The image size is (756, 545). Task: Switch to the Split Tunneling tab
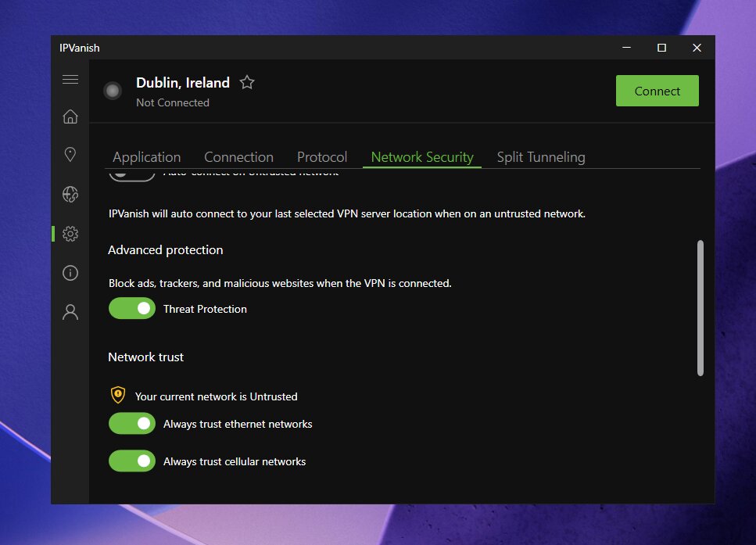pos(541,157)
